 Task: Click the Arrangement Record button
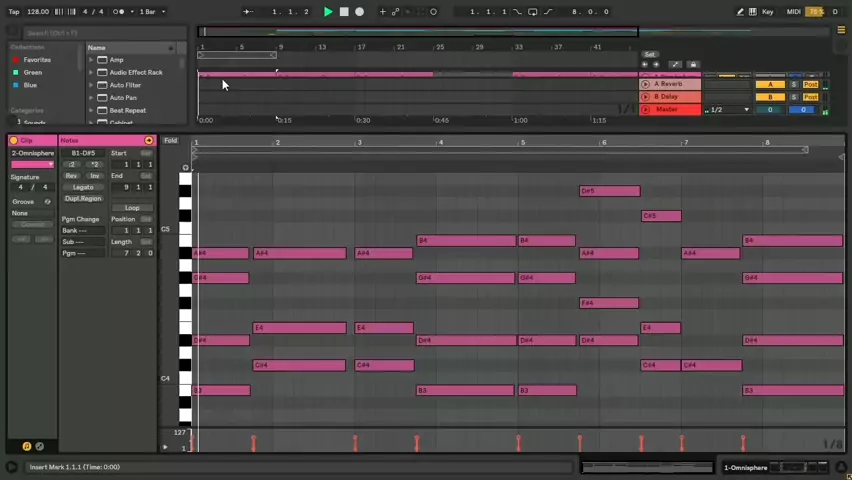[x=360, y=11]
